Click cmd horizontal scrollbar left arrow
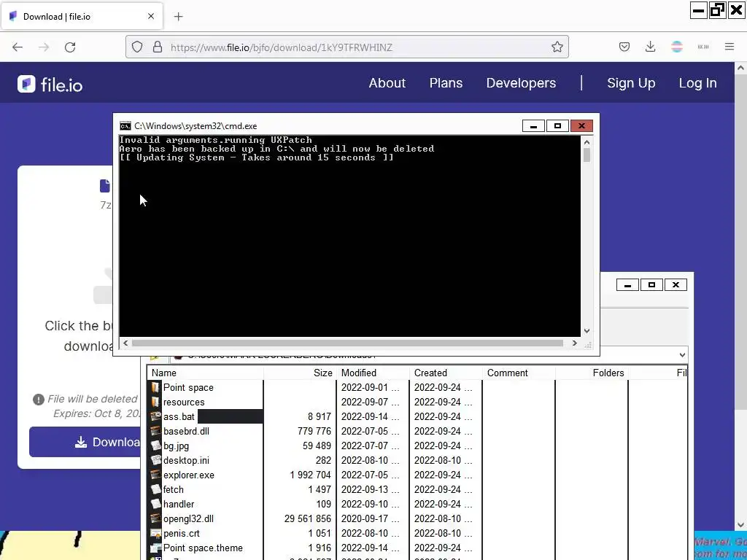747x560 pixels. (x=125, y=343)
